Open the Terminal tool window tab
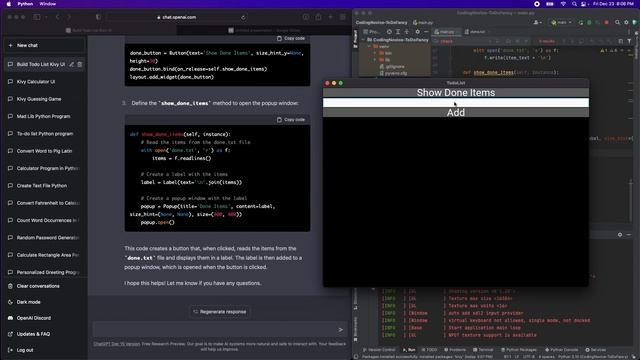This screenshot has width=640, height=360. (483, 350)
